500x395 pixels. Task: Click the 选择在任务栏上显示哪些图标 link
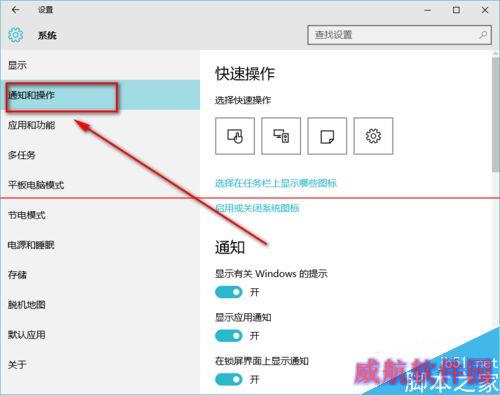coord(276,183)
